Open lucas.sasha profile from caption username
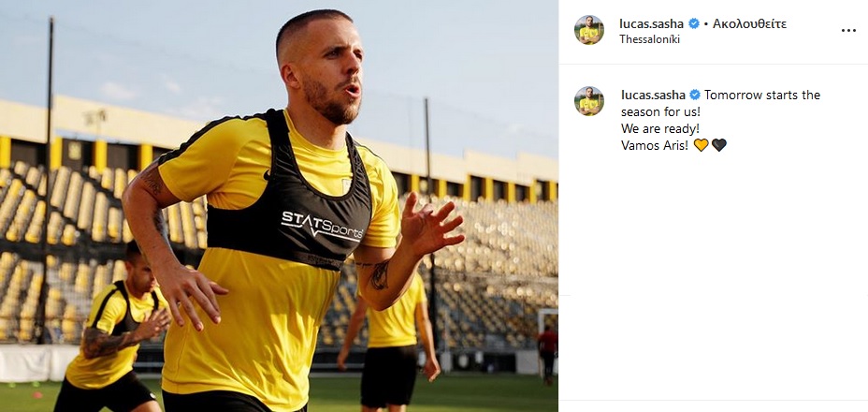The image size is (868, 412). coord(653,95)
